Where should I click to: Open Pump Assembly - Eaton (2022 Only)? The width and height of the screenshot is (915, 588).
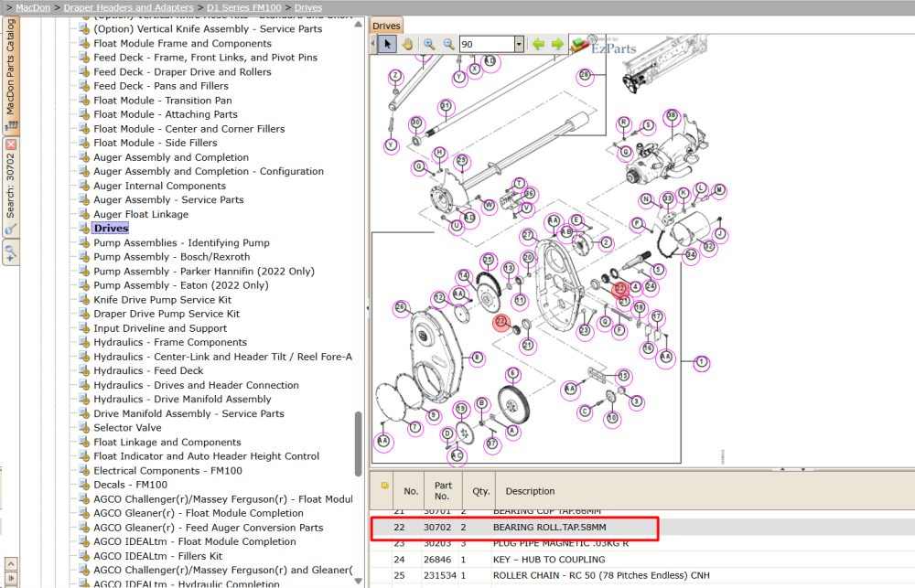pyautogui.click(x=181, y=285)
